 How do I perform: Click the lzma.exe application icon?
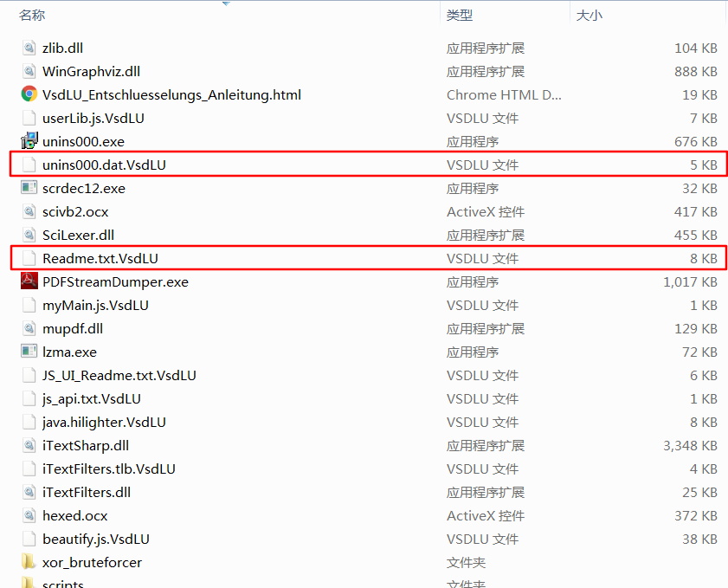click(29, 352)
